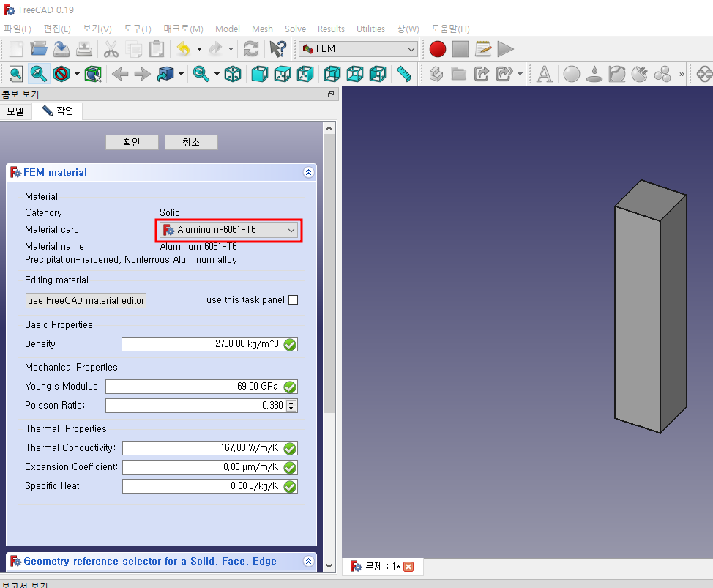The width and height of the screenshot is (713, 588).
Task: Open Material card Aluminum-6061-T6 dropdown
Action: [229, 230]
